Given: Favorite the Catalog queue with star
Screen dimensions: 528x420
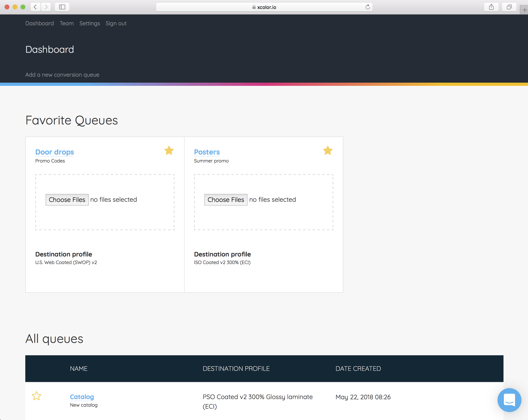Looking at the screenshot, I should [x=36, y=396].
